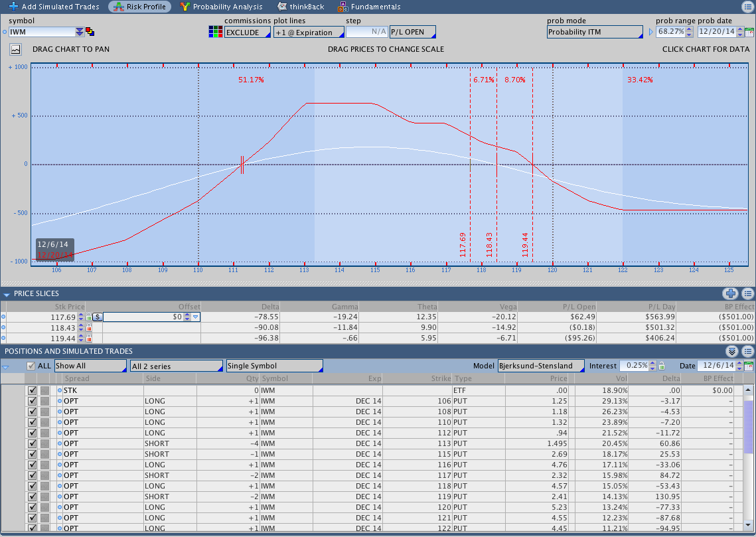The image size is (756, 537).
Task: Click the blue circle on the 119.44 slice row
Action: (4, 338)
